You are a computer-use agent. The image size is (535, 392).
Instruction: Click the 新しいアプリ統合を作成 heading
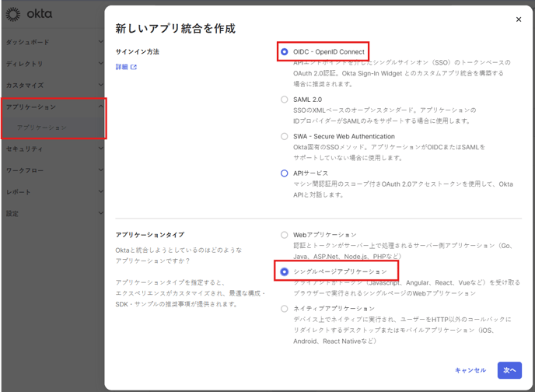point(176,28)
